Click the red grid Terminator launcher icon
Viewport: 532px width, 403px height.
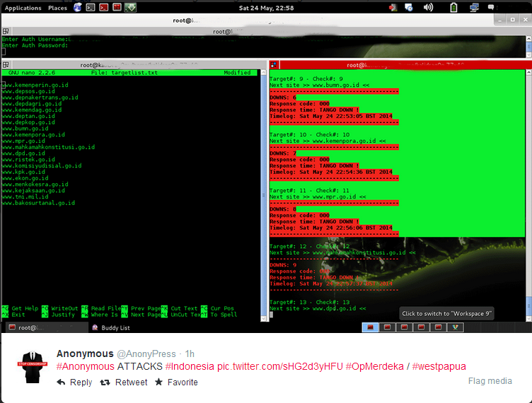[x=117, y=7]
